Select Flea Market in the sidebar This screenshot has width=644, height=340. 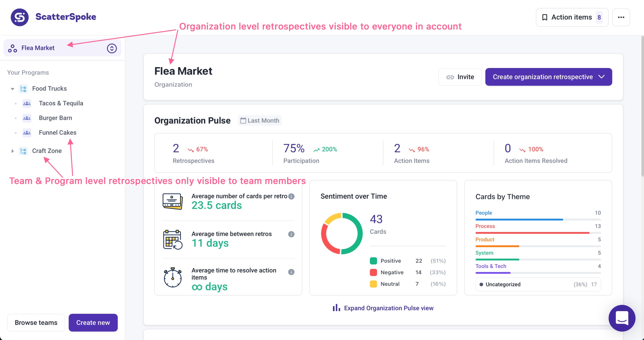pyautogui.click(x=62, y=48)
